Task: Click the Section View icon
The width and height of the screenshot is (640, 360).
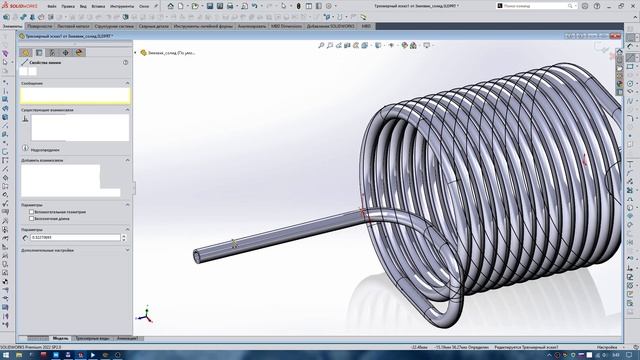Action: pos(347,45)
